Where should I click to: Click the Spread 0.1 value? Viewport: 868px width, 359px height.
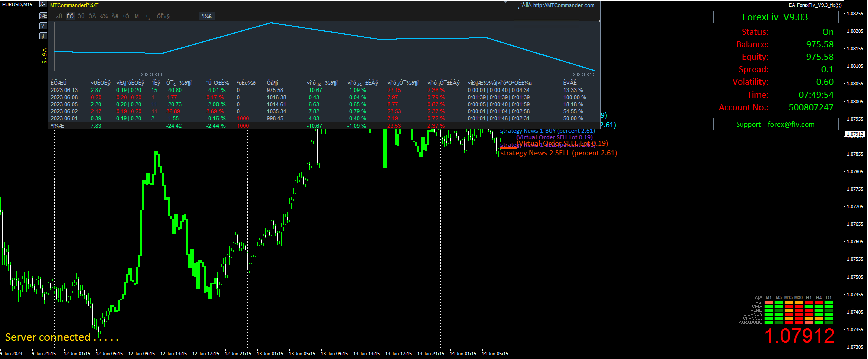tap(827, 69)
